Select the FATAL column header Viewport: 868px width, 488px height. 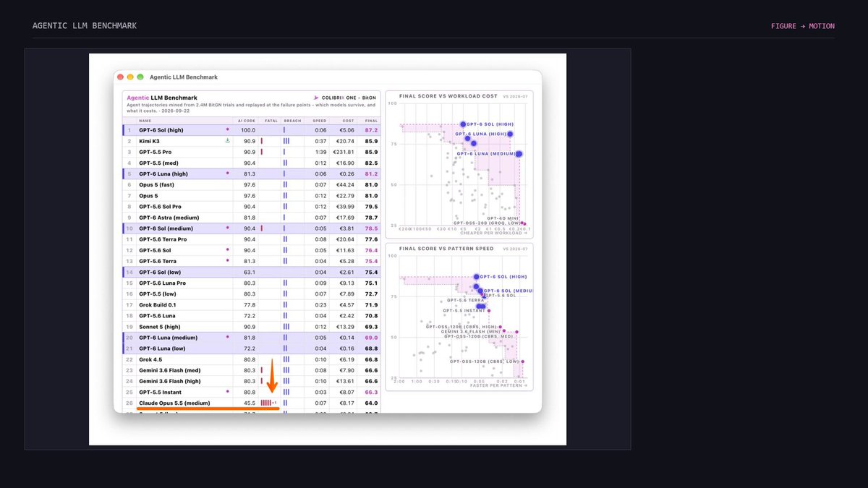271,120
